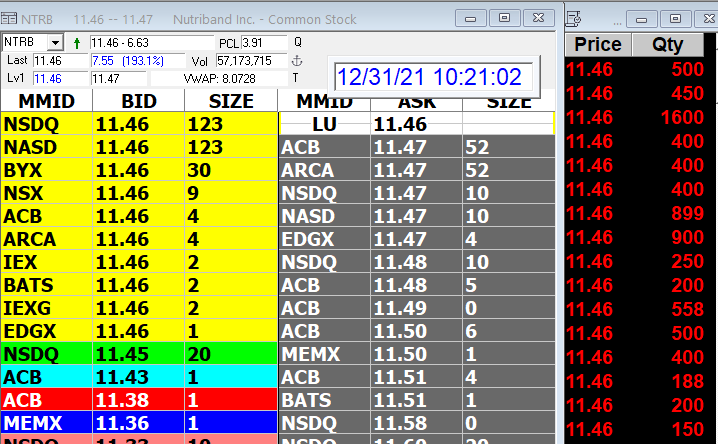Select the BATS 11.46 bid row
The image size is (718, 444).
click(139, 285)
